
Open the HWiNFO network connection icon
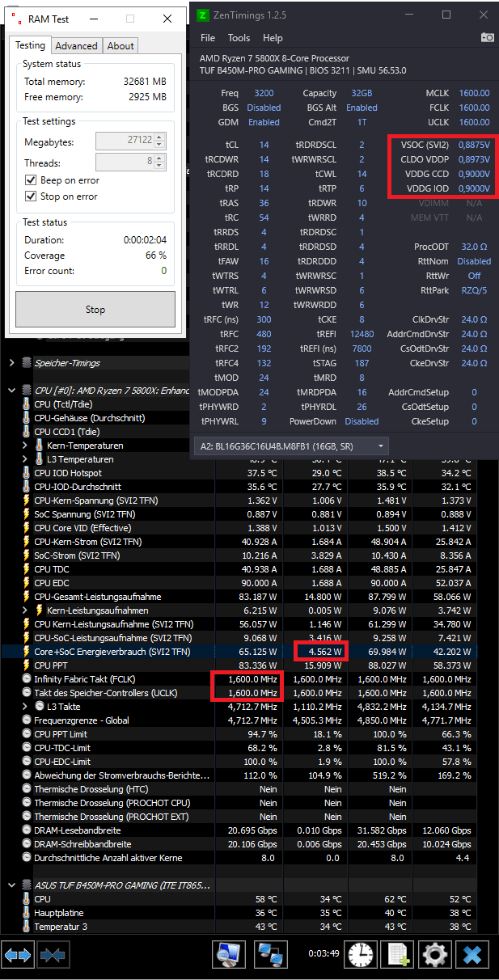coord(271,954)
